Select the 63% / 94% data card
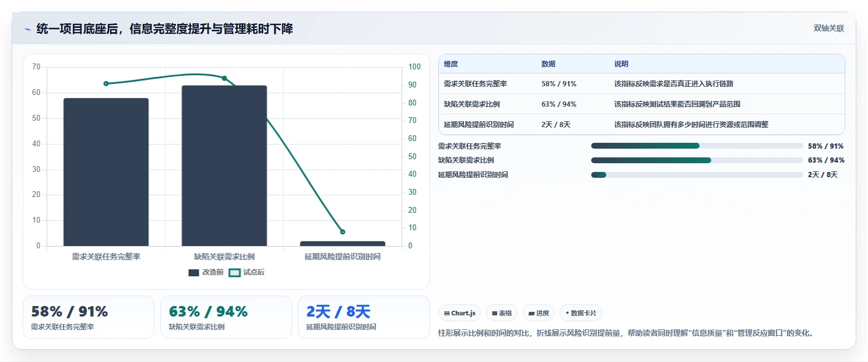This screenshot has height=362, width=868. [x=226, y=317]
